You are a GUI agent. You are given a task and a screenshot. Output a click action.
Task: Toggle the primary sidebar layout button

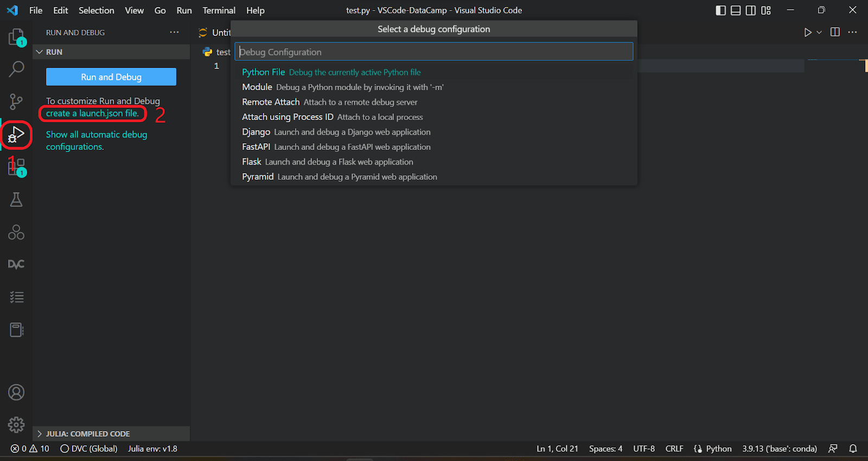pos(720,10)
